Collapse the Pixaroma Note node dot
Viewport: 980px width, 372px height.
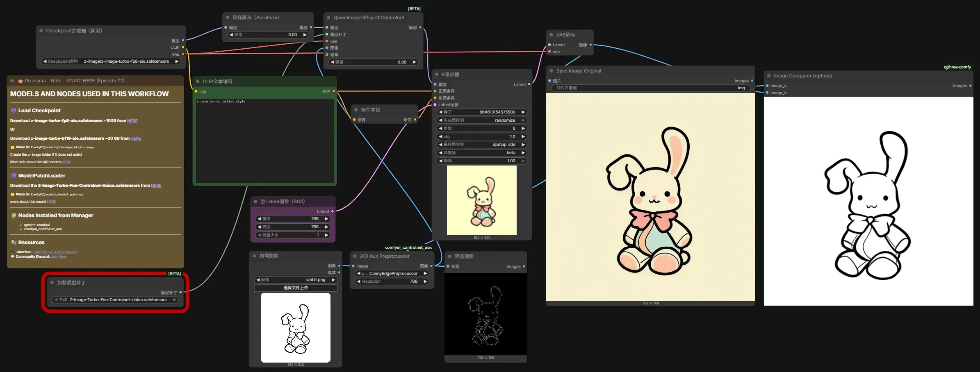(x=12, y=81)
